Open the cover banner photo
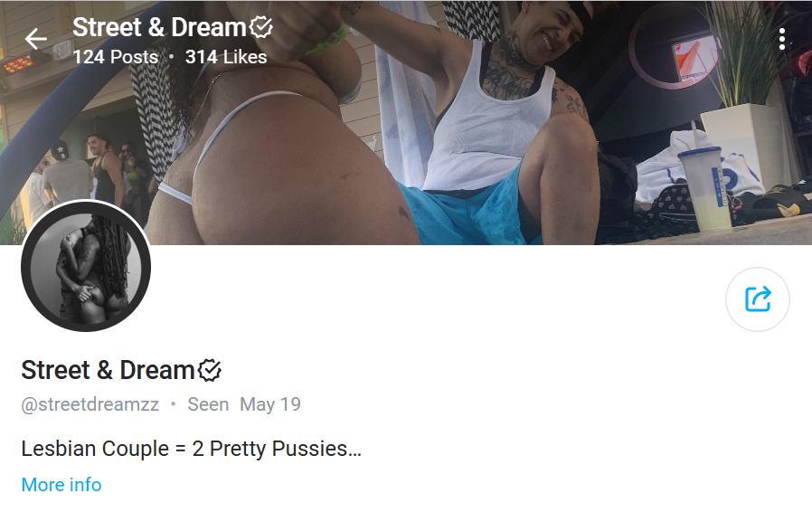Image resolution: width=812 pixels, height=512 pixels. coord(406,122)
